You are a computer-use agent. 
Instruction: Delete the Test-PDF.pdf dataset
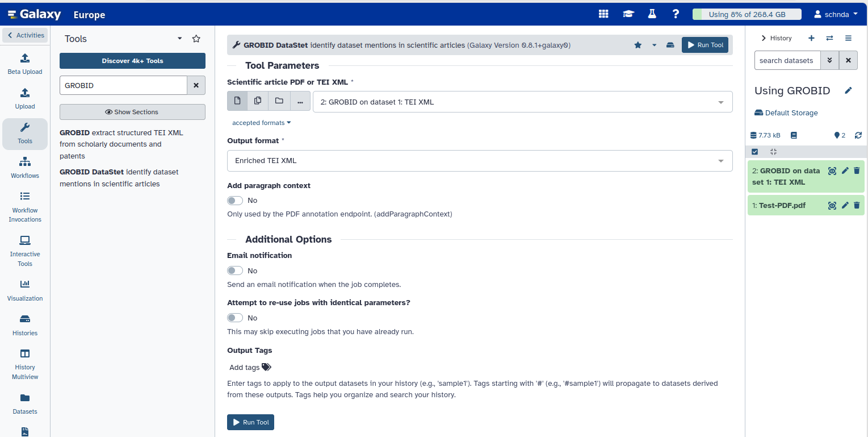pyautogui.click(x=857, y=205)
